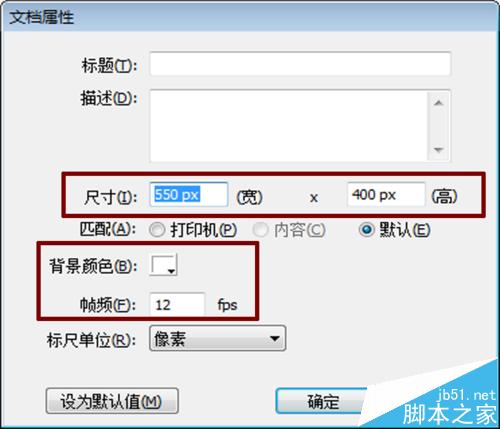Click inside the 描述(D) description text area
Screen dimensions: 500x429
pos(289,126)
